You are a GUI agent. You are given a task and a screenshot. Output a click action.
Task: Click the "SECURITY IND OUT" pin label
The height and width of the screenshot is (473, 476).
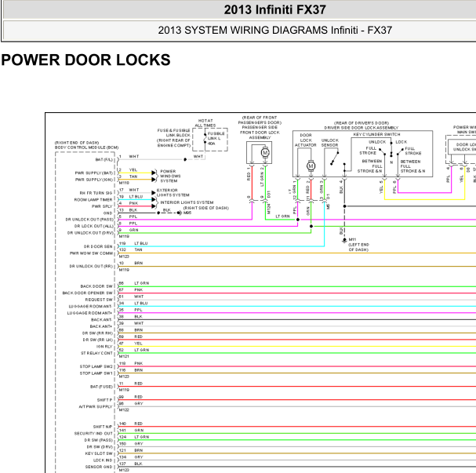(93, 433)
